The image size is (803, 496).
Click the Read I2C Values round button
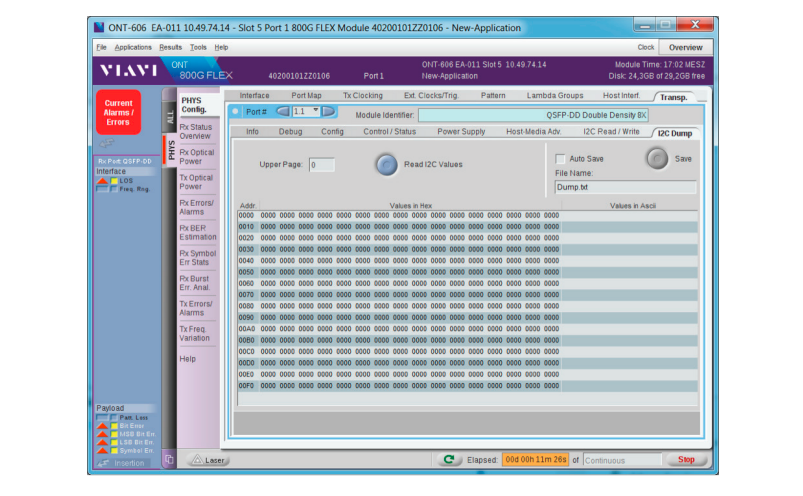click(x=387, y=165)
